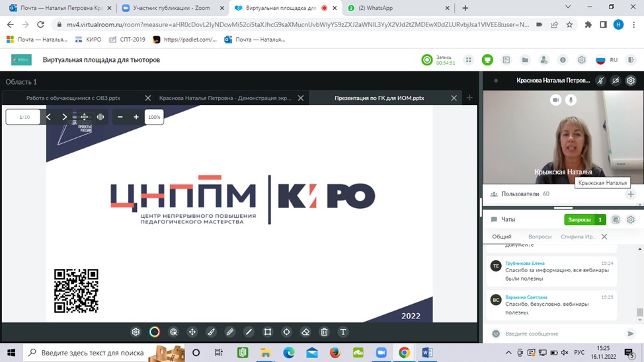The image size is (644, 362).
Task: Click the Введите сообщение chat input
Action: tap(563, 334)
